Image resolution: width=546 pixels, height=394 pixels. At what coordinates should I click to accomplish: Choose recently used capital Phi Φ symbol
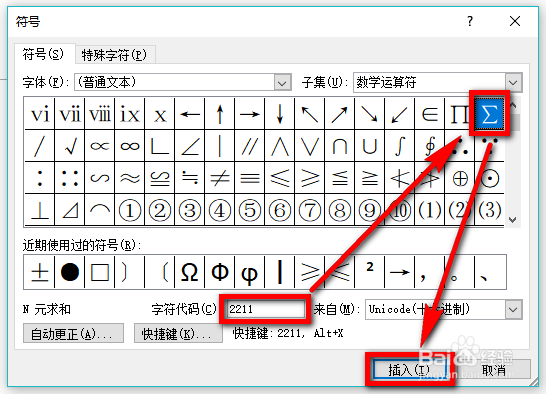coord(220,272)
